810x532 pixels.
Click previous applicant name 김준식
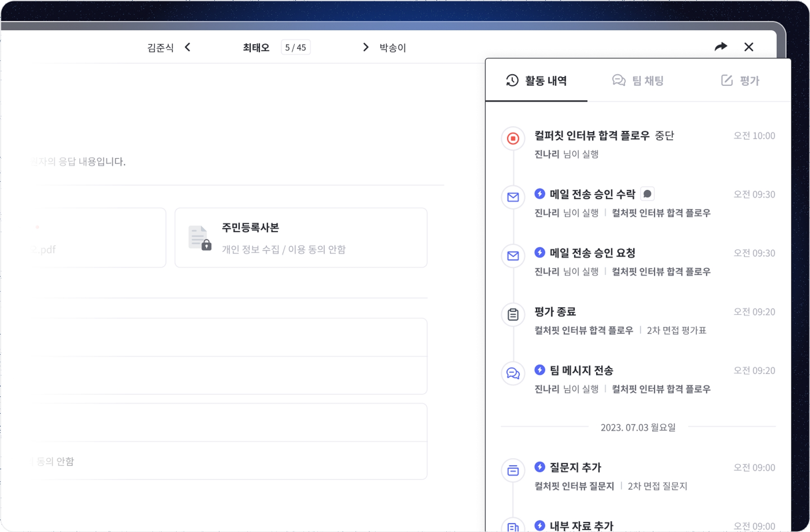(x=160, y=48)
